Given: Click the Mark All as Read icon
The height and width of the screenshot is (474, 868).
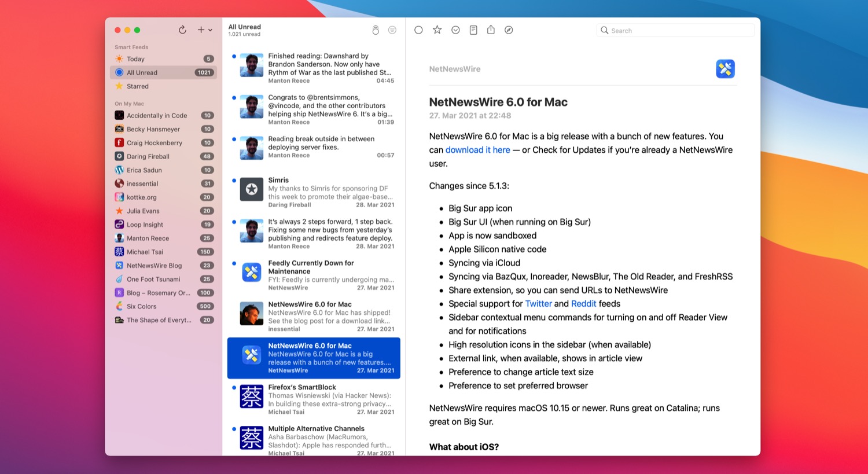Looking at the screenshot, I should 376,30.
